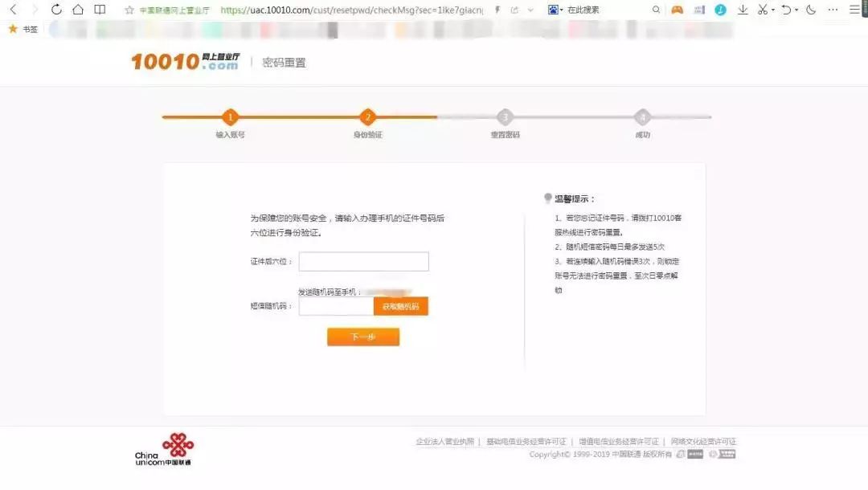Click the undo closed-tab arrow icon

click(x=786, y=10)
